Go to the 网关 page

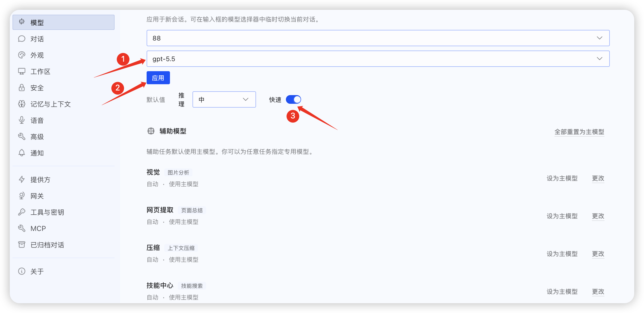point(64,196)
